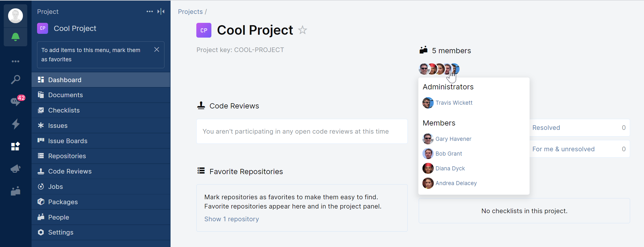Image resolution: width=644 pixels, height=247 pixels.
Task: Open the teams icon in left sidebar
Action: 15,191
